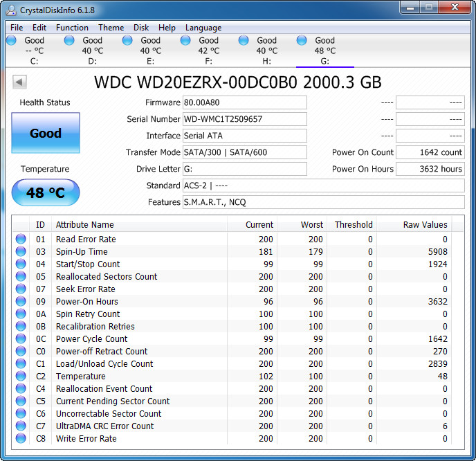
Task: Click the Threshold column header
Action: coord(351,225)
